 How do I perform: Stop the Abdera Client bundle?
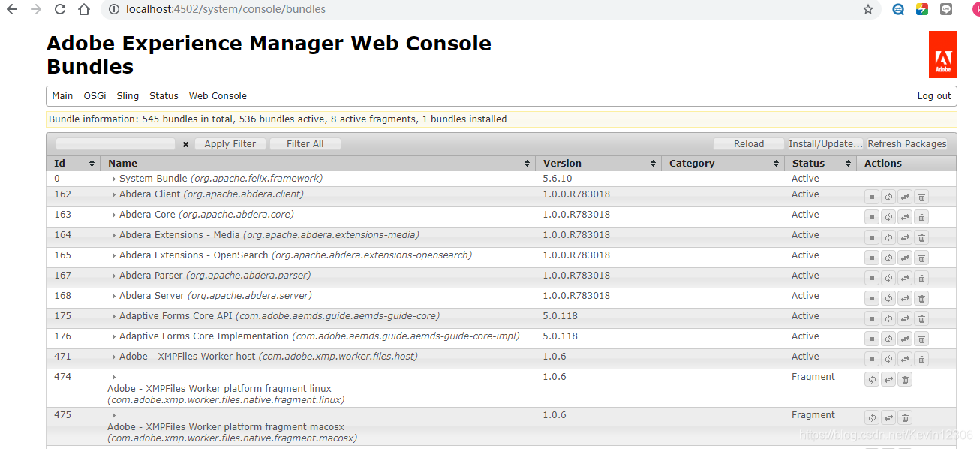click(871, 197)
